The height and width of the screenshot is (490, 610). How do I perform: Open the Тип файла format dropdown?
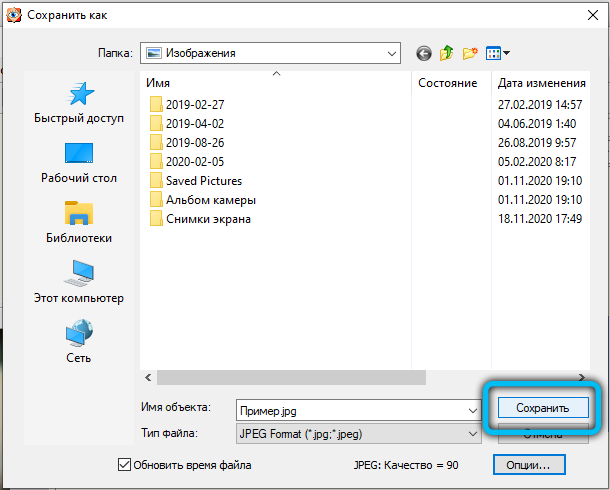[x=471, y=433]
